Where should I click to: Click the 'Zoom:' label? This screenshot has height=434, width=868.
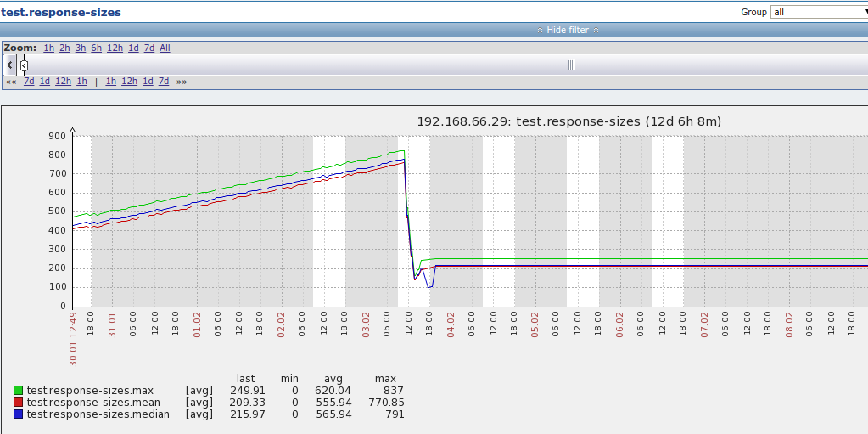point(20,48)
